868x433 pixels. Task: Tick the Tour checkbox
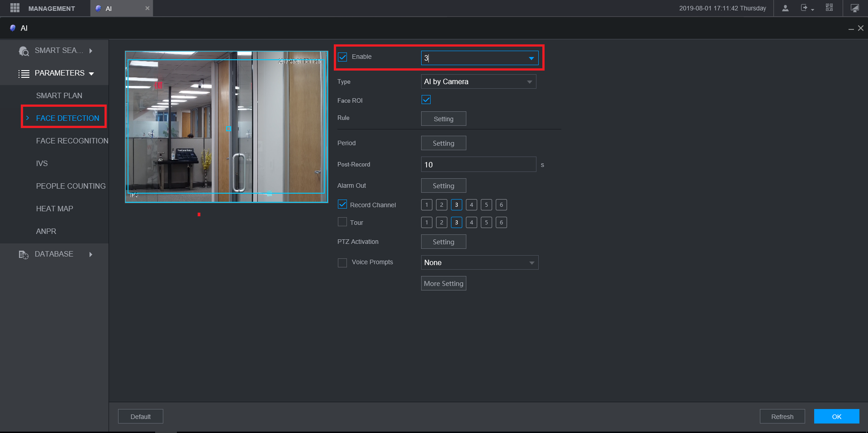(342, 222)
